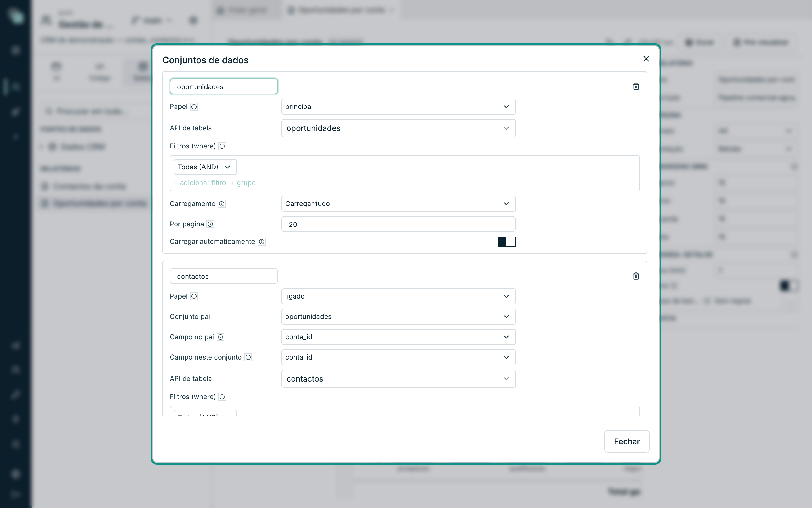
Task: Show info for Papel in oportunidades section
Action: point(194,107)
